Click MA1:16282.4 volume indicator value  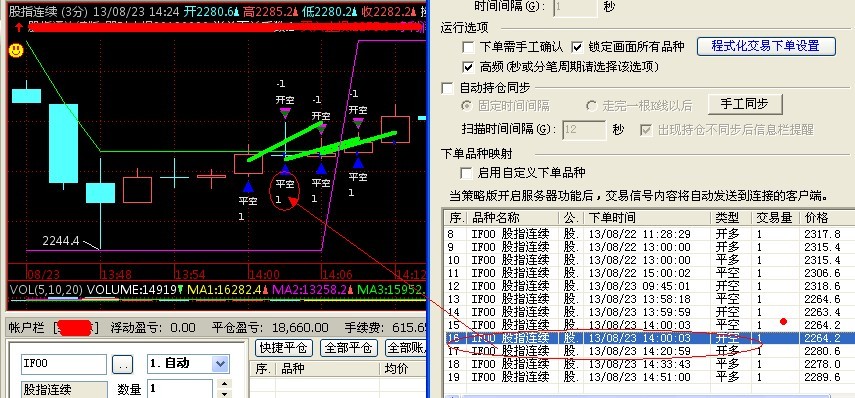[224, 290]
